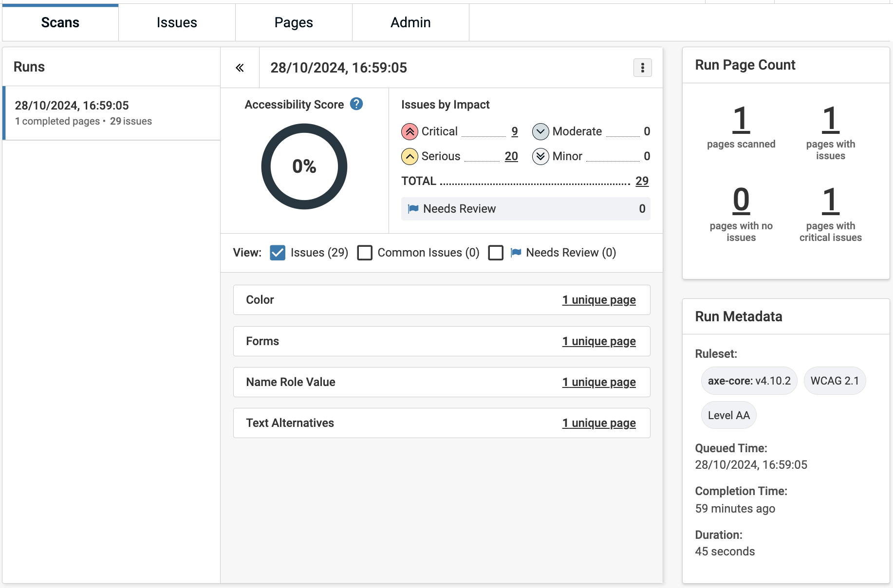Open the Admin tab

pos(410,22)
